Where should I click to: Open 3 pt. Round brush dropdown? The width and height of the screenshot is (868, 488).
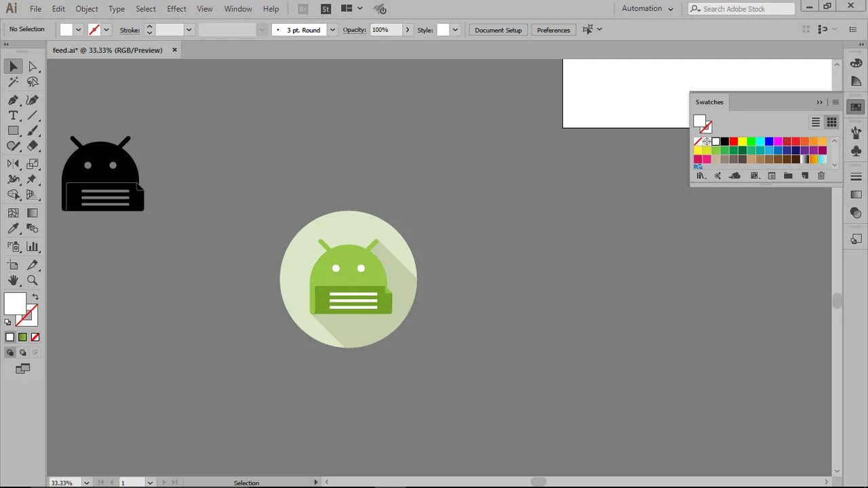pos(332,30)
